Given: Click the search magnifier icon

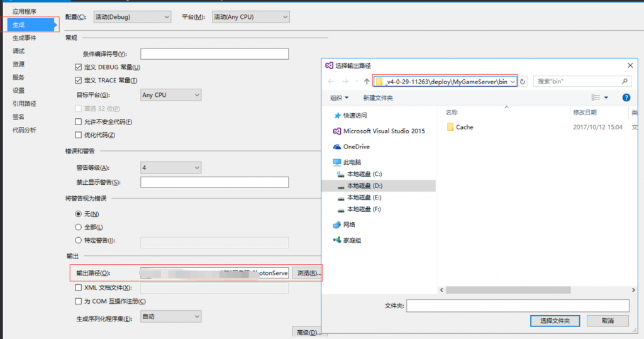Looking at the screenshot, I should click(x=625, y=82).
